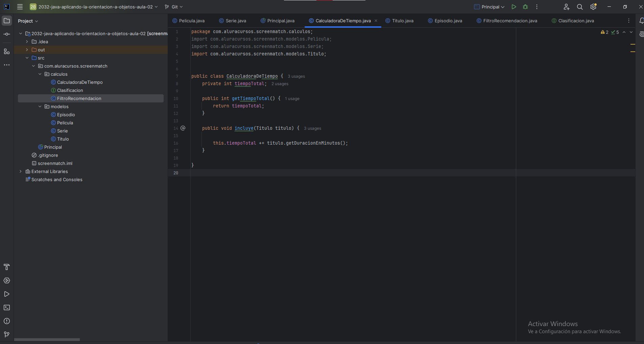Screen dimensions: 644x344
Task: Jump to the previous highlighted problem
Action: click(624, 32)
